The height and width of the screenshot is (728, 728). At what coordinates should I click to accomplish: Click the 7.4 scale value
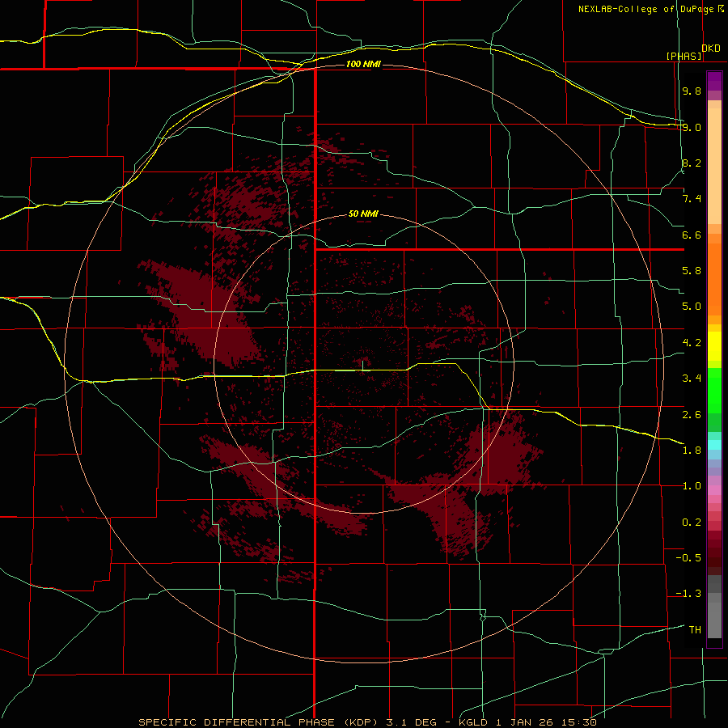click(x=692, y=199)
